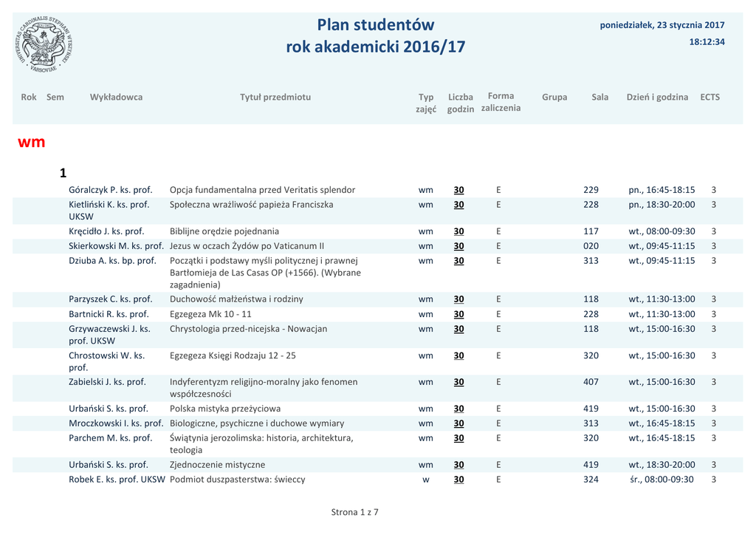Image resolution: width=756 pixels, height=535 pixels.
Task: Click the underlined 30 hours in Góralczyk row
Action: 458,190
